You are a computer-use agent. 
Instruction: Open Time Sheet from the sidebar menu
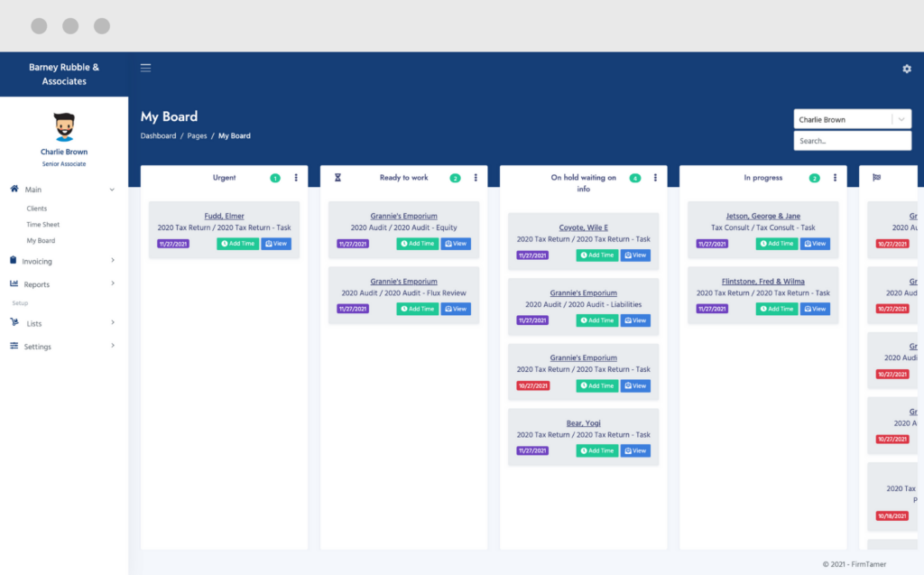click(x=42, y=224)
